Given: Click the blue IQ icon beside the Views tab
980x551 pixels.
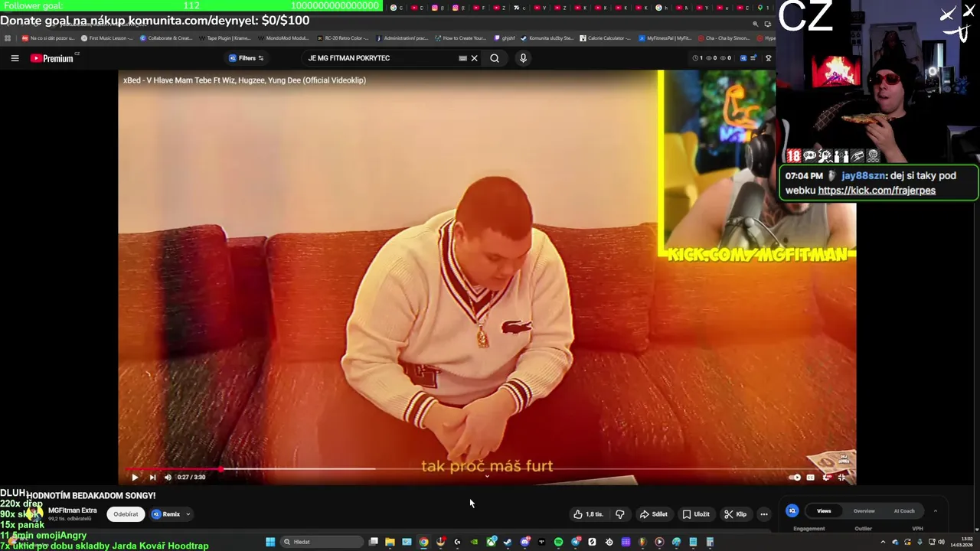Looking at the screenshot, I should pos(792,510).
